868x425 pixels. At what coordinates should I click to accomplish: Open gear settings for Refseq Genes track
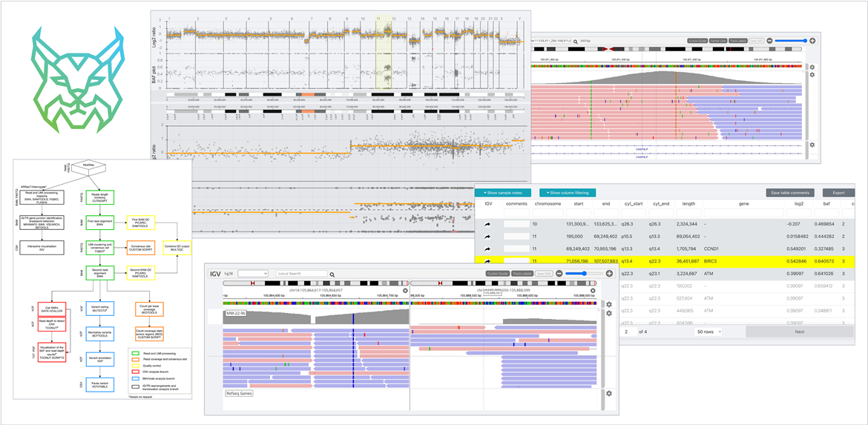[x=609, y=393]
